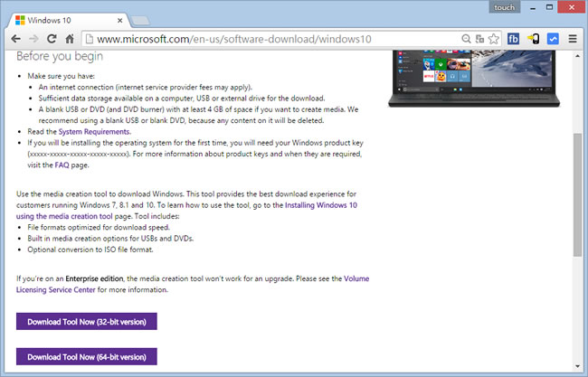Bookmark this page with the star icon
Screen dimensions: 588x377
click(x=494, y=39)
